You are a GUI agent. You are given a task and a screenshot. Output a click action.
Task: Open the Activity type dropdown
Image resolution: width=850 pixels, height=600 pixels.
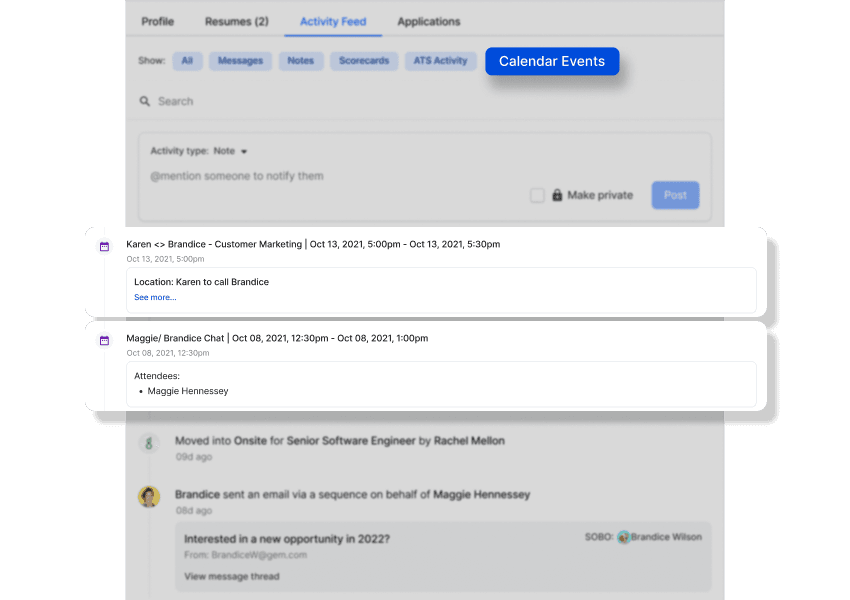coord(231,151)
